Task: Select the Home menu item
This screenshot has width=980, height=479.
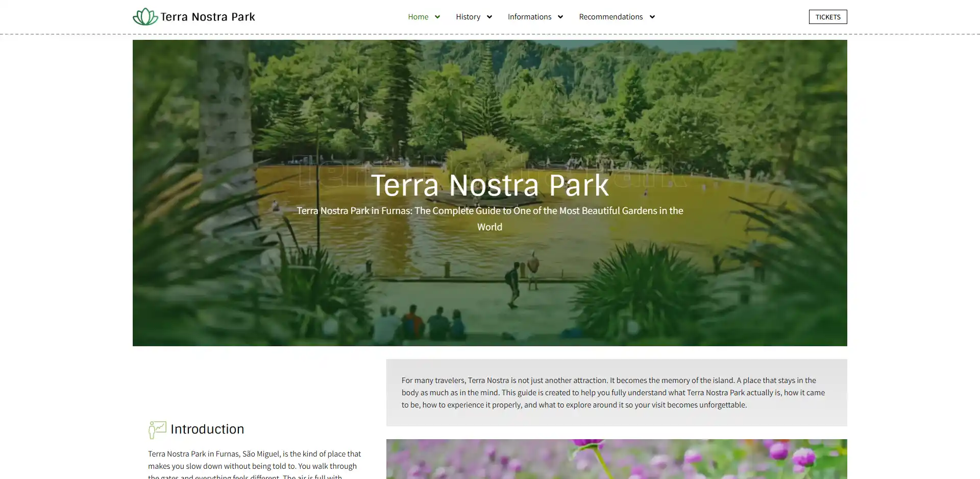Action: [x=418, y=17]
